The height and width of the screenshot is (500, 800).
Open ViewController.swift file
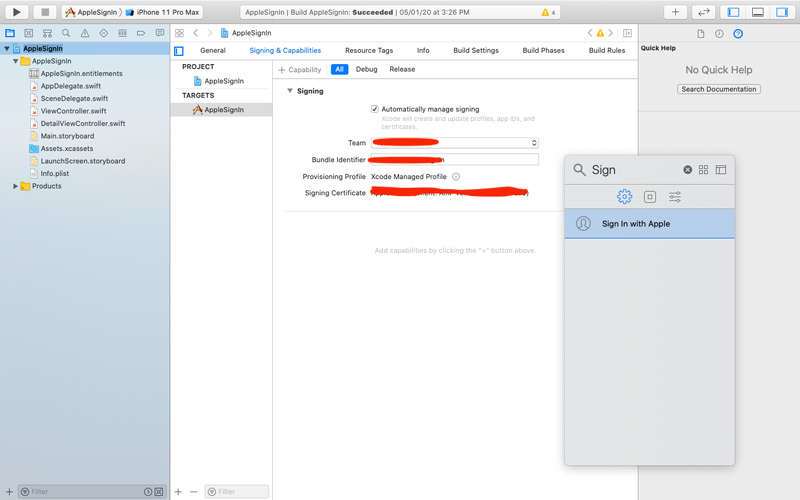coord(73,111)
